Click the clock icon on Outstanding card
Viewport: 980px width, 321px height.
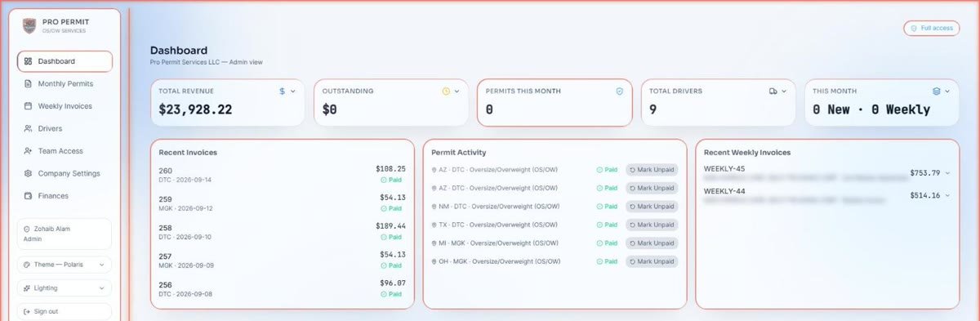click(x=446, y=91)
